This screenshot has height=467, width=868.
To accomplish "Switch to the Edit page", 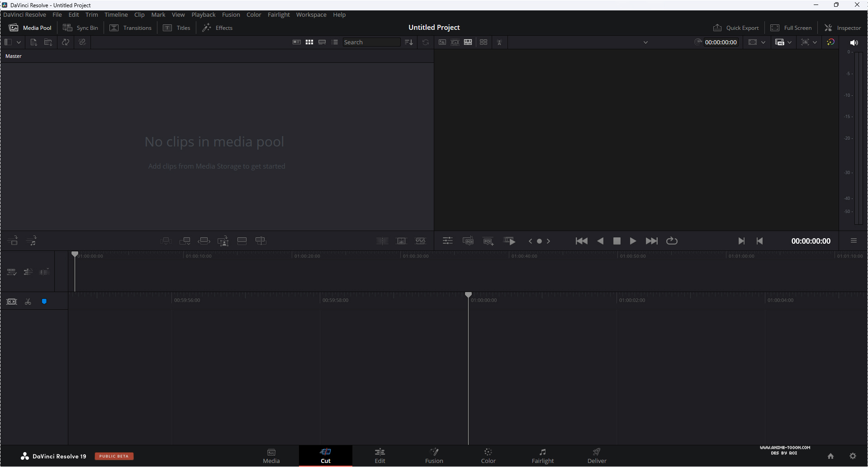I will pos(380,456).
